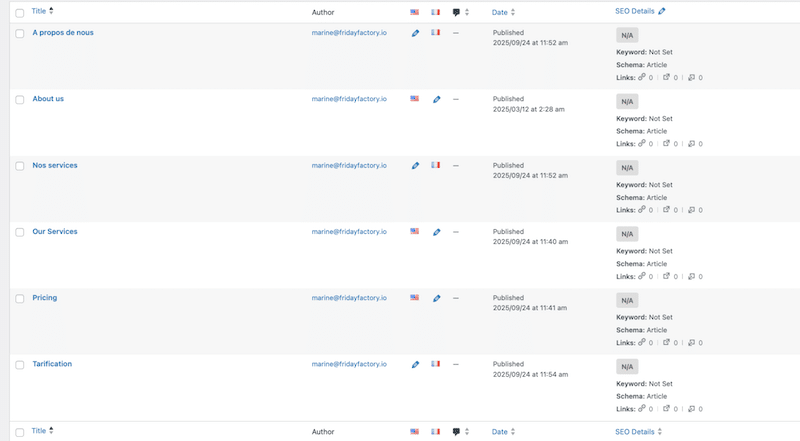Viewport: 800px width, 441px height.
Task: Click US flag in 'Our Services' row
Action: click(x=414, y=231)
